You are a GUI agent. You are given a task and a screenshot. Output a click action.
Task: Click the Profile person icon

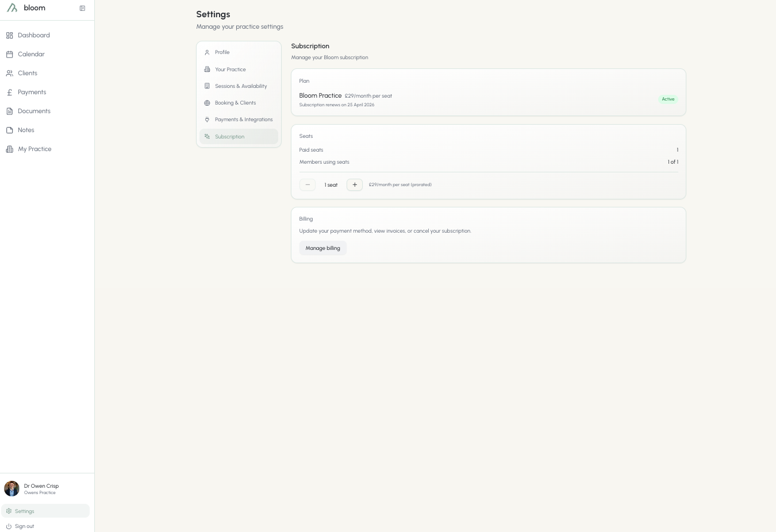point(207,52)
